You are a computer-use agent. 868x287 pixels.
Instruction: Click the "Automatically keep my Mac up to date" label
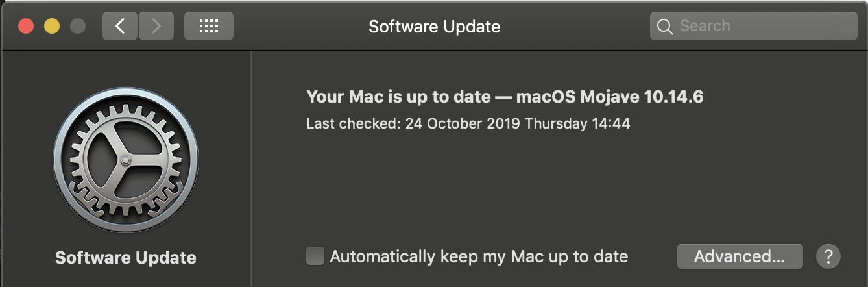coord(479,256)
